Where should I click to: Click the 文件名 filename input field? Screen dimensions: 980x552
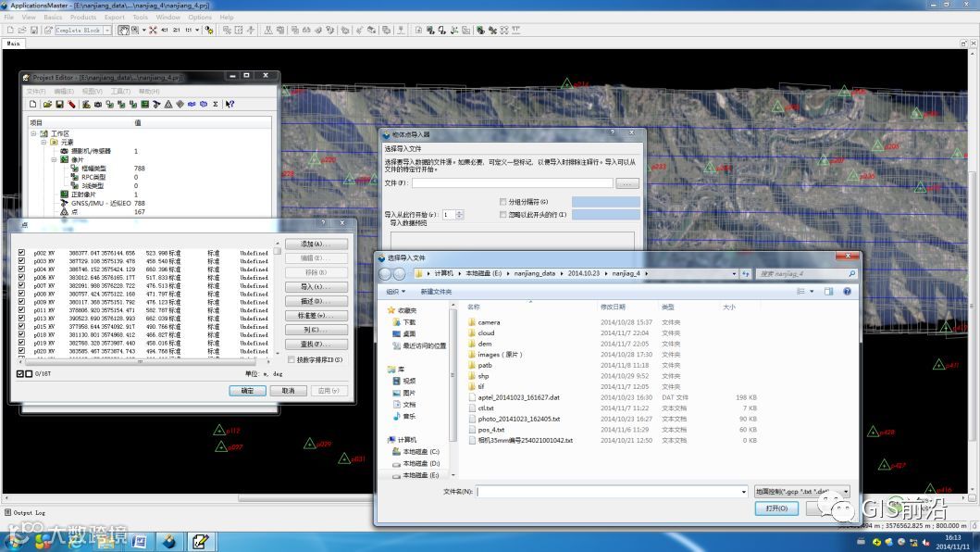[x=607, y=492]
